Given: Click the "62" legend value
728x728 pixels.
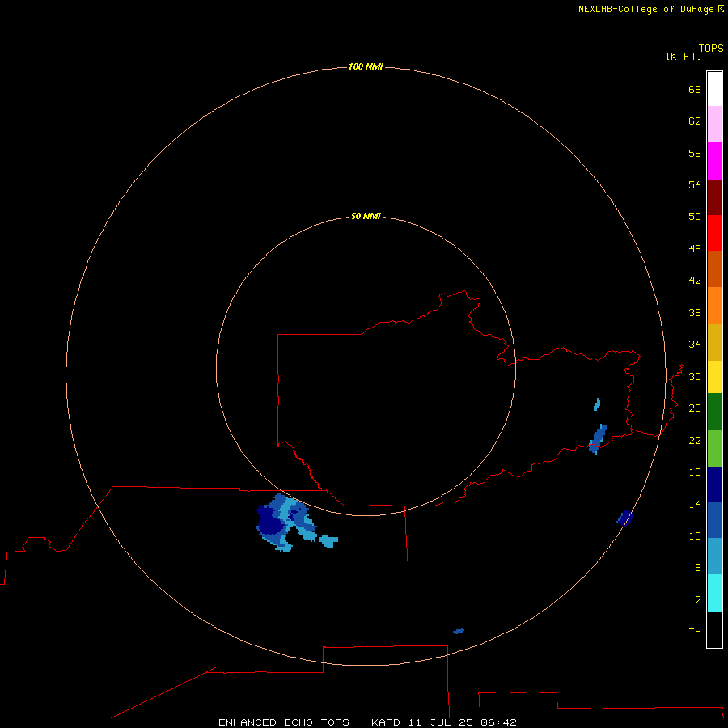Looking at the screenshot, I should coord(695,121).
